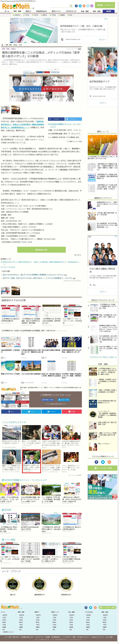Click the Facebook いいね button in follow box
The height and width of the screenshot is (644, 119).
(x=48, y=400)
